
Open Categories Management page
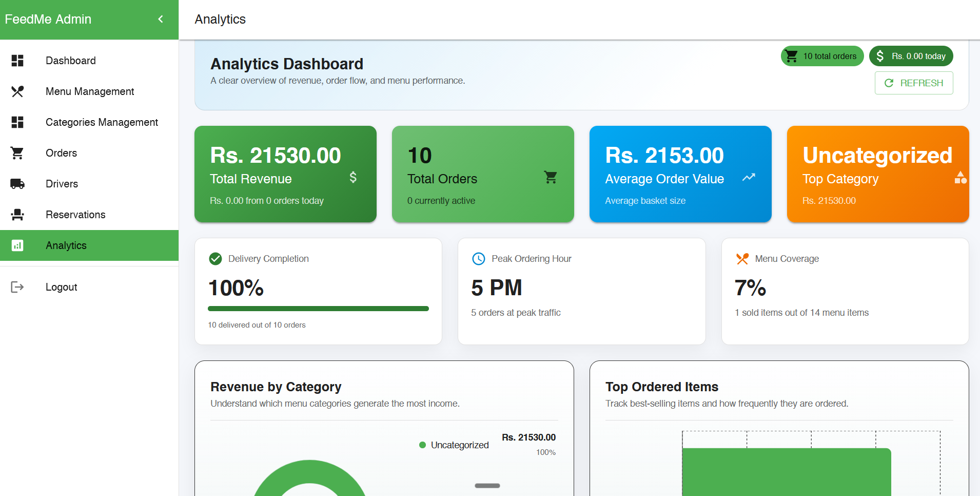(102, 122)
